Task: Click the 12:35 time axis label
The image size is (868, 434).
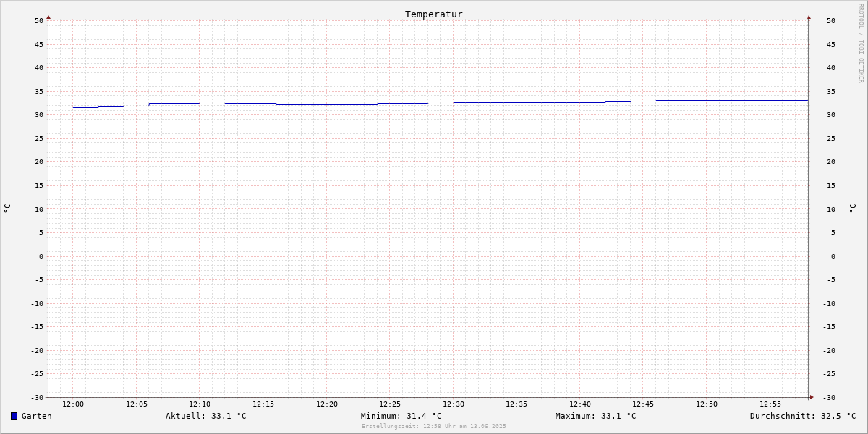Action: pos(516,404)
